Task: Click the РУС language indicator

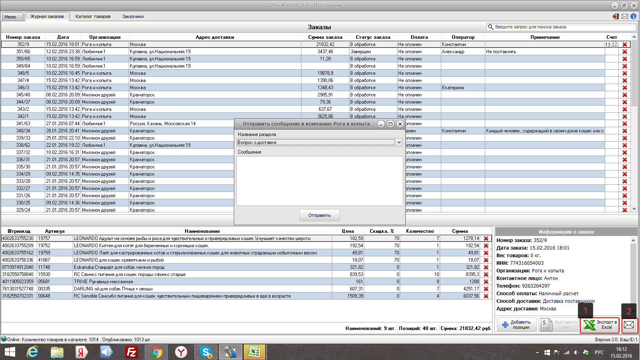Action: (599, 352)
